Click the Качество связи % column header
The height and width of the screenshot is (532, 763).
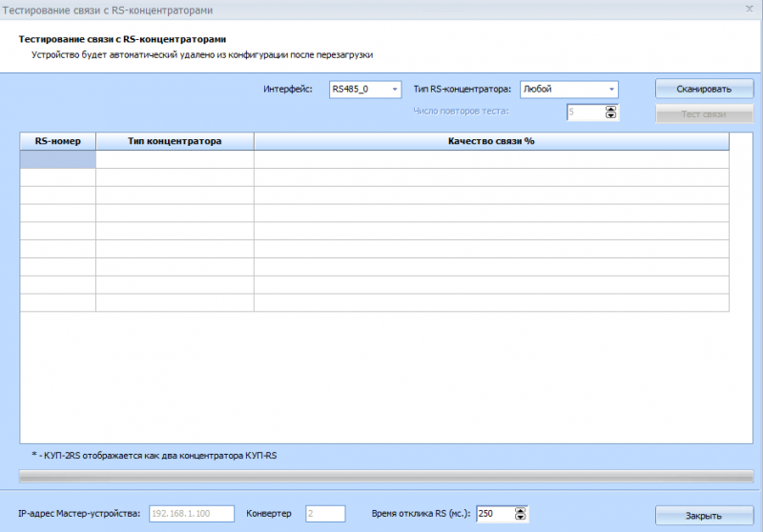[491, 141]
